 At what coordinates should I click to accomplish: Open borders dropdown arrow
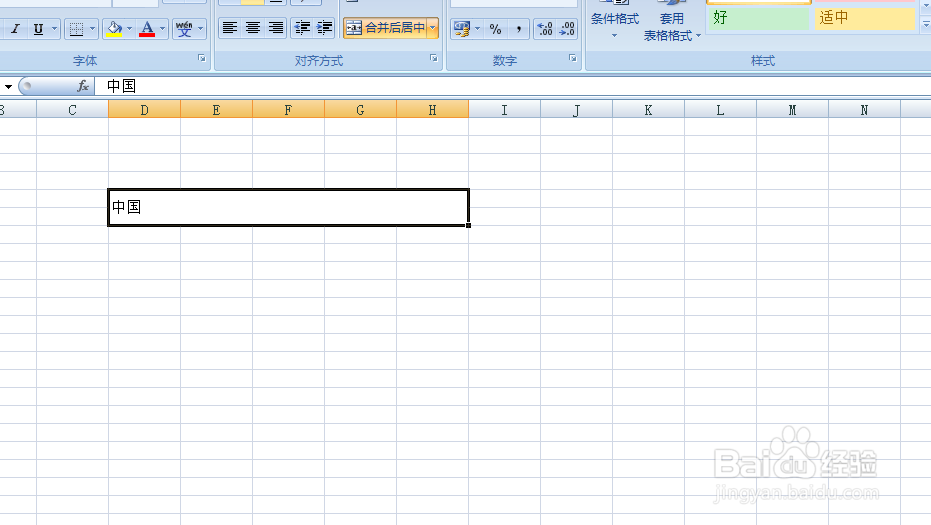(92, 29)
